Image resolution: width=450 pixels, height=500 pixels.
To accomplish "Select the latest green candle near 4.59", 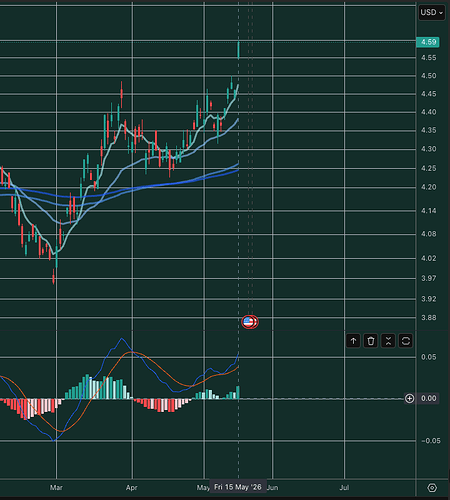I will [x=239, y=50].
